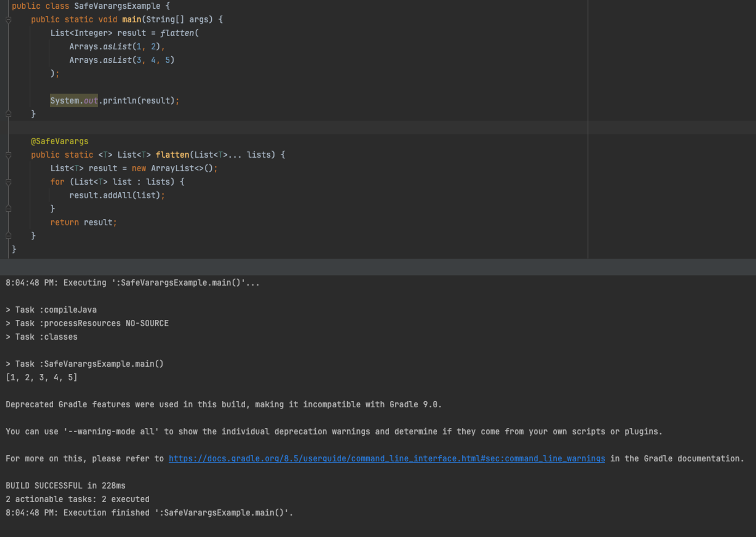The height and width of the screenshot is (537, 756).
Task: Click the highlighted System.out expression
Action: (x=74, y=101)
